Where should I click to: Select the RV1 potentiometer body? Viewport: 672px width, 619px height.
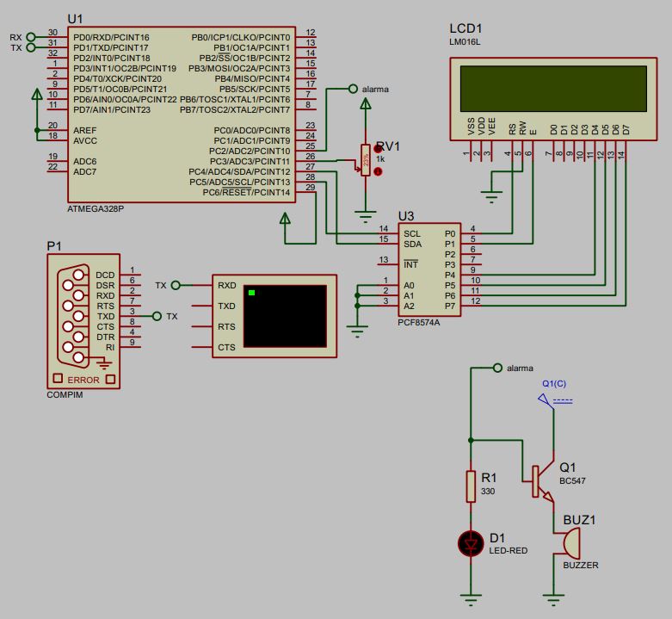click(365, 160)
